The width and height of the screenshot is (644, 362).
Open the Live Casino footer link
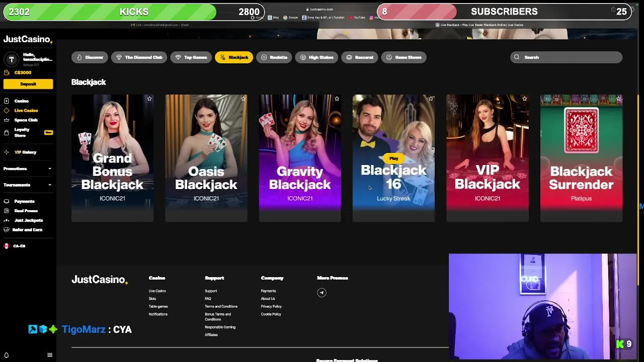(157, 291)
